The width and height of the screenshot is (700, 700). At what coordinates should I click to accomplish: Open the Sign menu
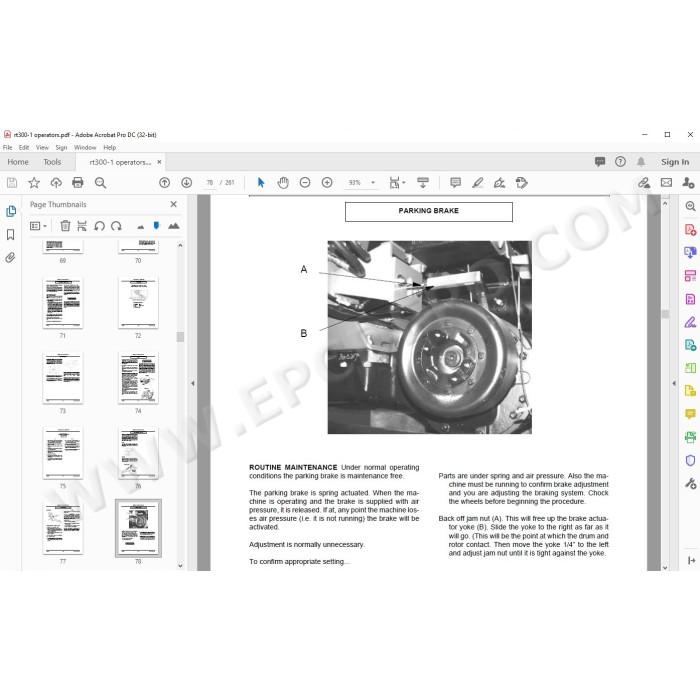point(61,147)
